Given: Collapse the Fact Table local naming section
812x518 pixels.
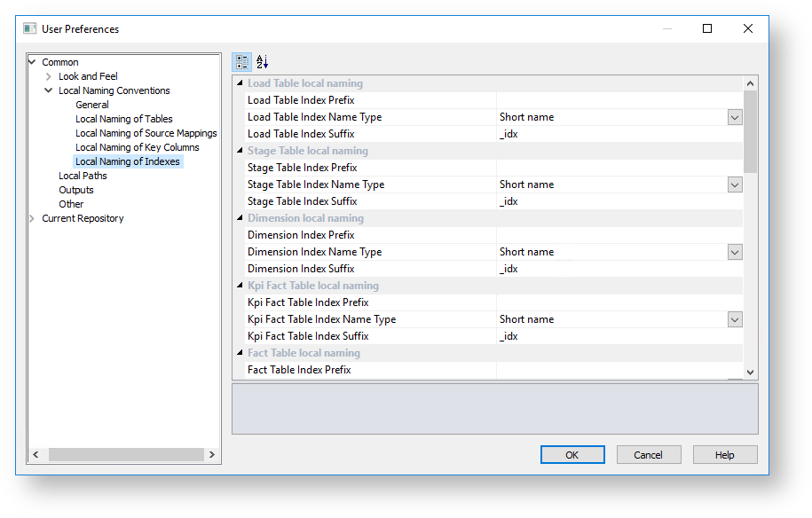Looking at the screenshot, I should [x=240, y=353].
